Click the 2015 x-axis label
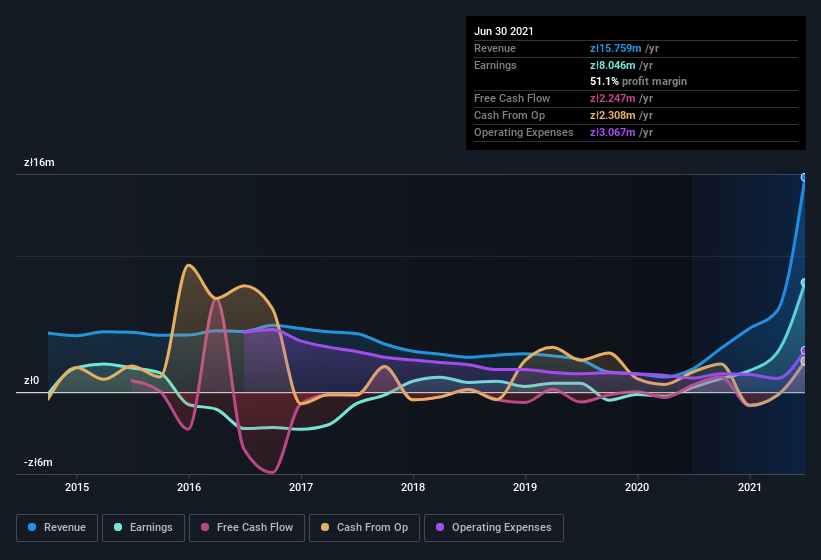The image size is (821, 560). click(x=77, y=487)
